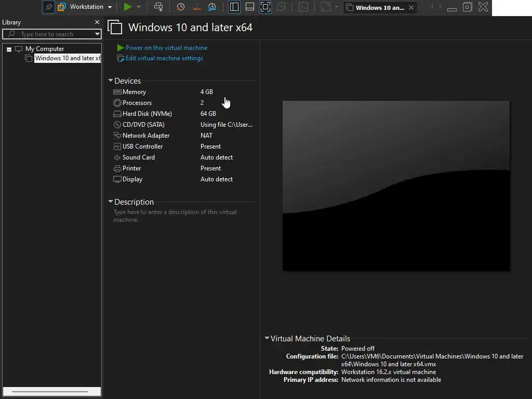Click the VM icon beside the page title
This screenshot has width=532, height=399.
pos(115,27)
